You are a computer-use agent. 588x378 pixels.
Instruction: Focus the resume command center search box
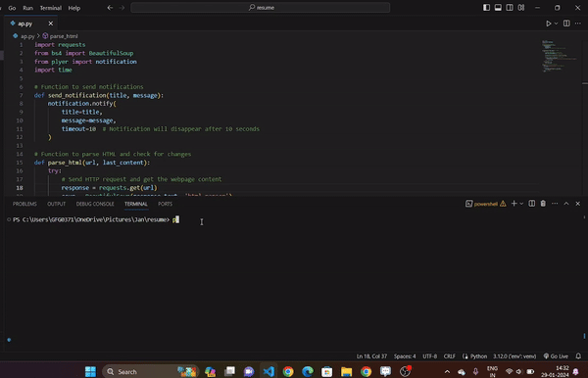[261, 8]
